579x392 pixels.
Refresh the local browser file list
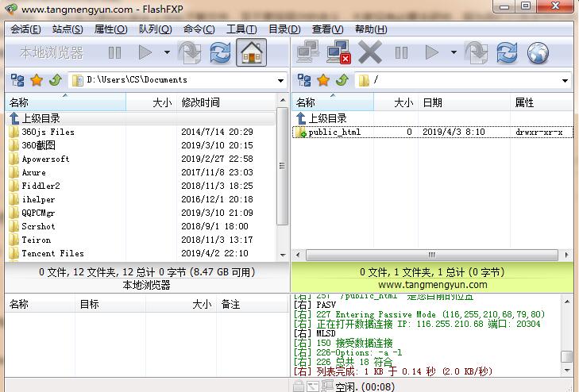[x=221, y=52]
